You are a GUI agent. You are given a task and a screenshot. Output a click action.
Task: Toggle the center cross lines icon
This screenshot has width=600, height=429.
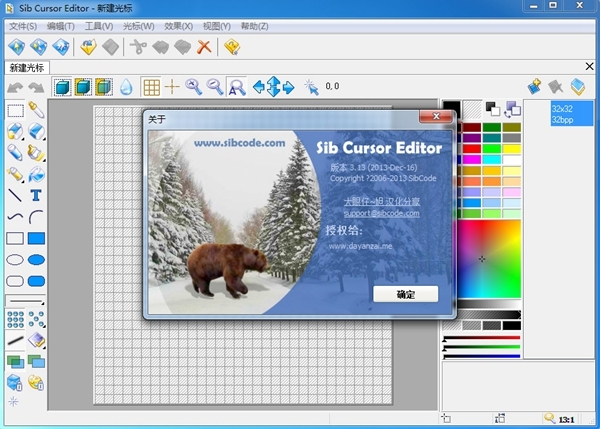point(172,87)
